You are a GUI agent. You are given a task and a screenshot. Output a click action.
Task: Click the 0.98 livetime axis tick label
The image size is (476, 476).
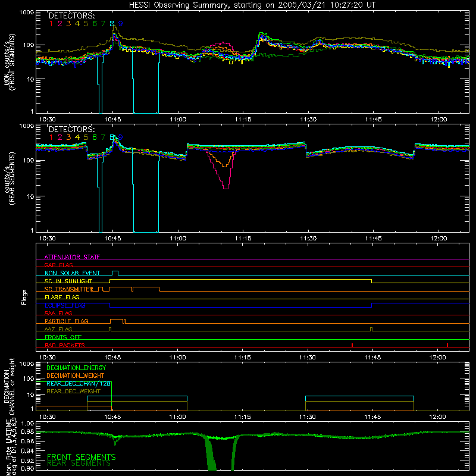[27, 432]
